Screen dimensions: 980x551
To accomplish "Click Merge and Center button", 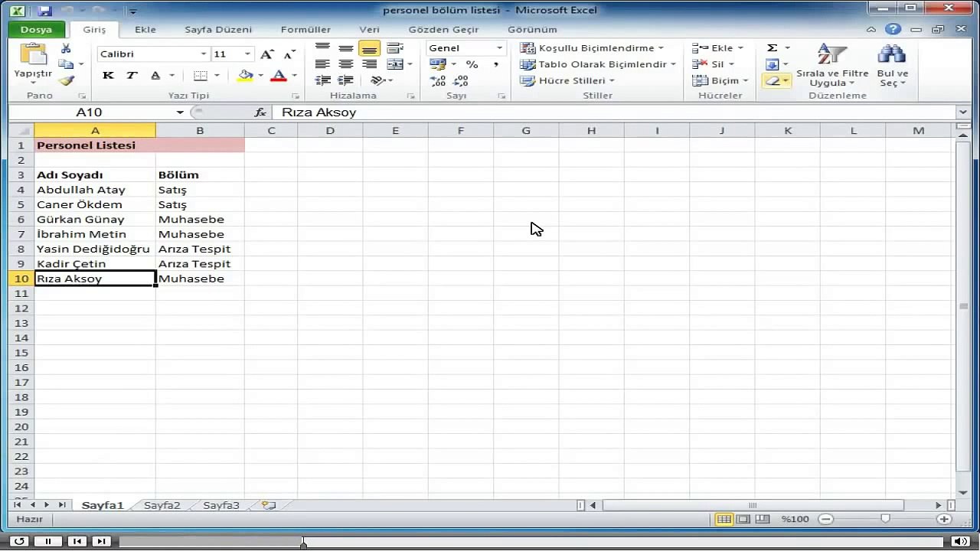I will [x=395, y=64].
